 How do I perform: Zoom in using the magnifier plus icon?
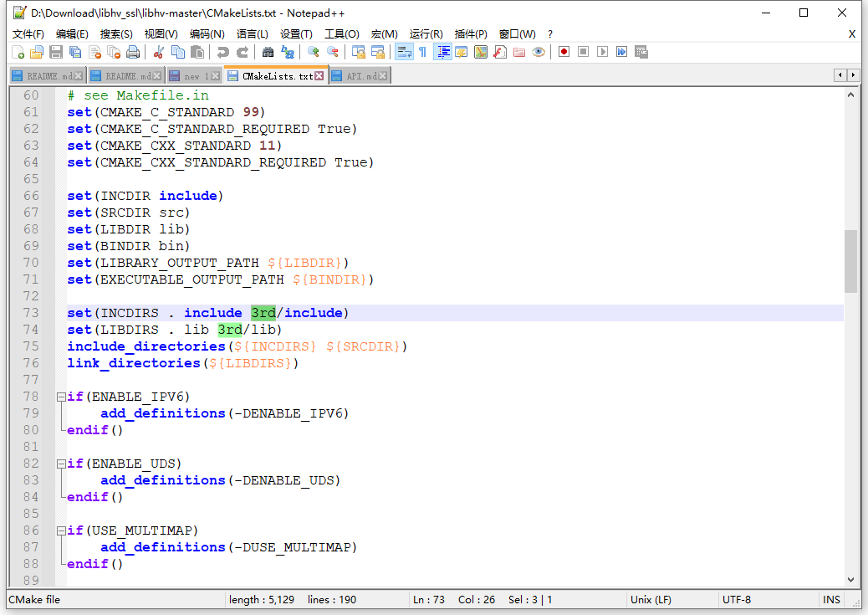click(313, 51)
